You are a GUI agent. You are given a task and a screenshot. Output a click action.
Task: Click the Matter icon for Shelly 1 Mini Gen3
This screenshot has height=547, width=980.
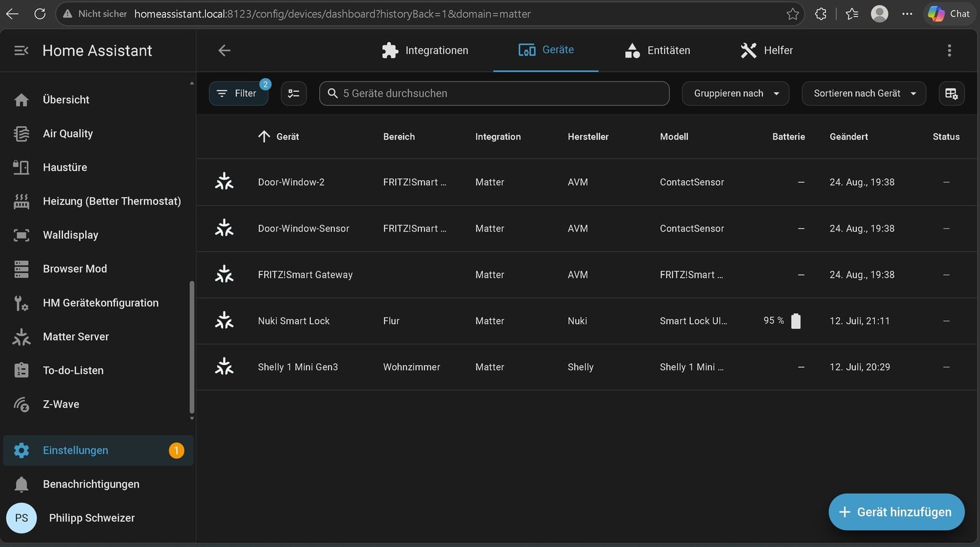[224, 367]
